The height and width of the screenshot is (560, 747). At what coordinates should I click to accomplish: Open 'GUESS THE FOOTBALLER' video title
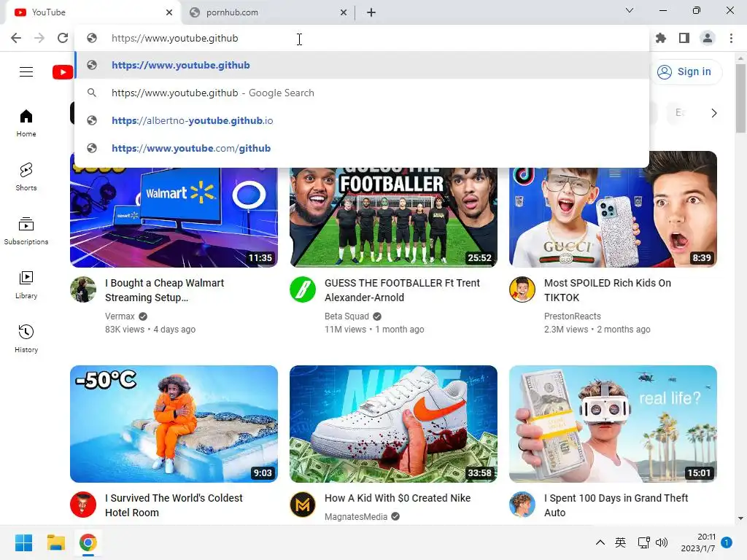tap(402, 290)
